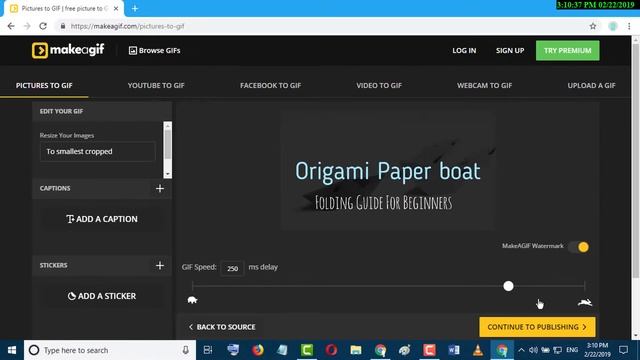The width and height of the screenshot is (640, 360).
Task: Expand the STICKERS section plus icon
Action: tap(160, 265)
